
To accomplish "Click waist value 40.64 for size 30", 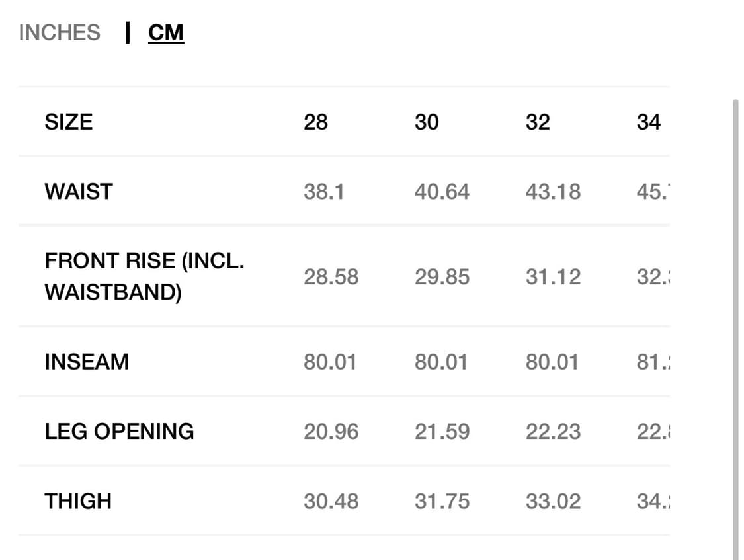I will click(x=442, y=192).
